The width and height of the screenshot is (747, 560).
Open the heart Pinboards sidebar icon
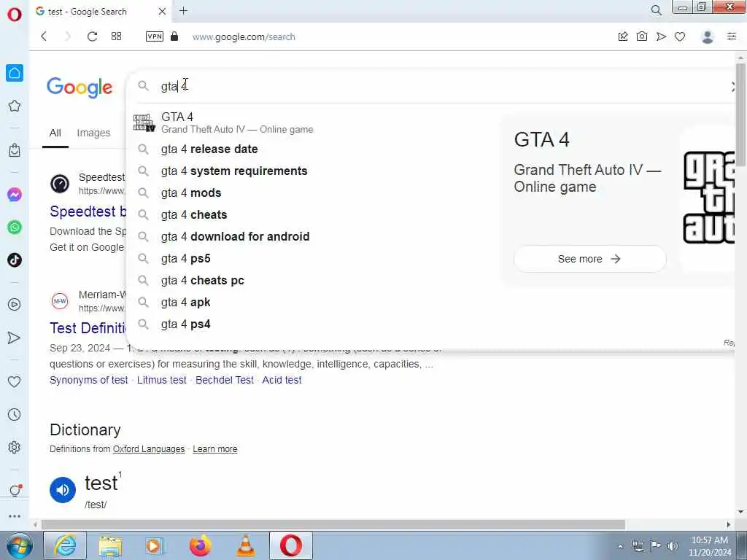15,381
